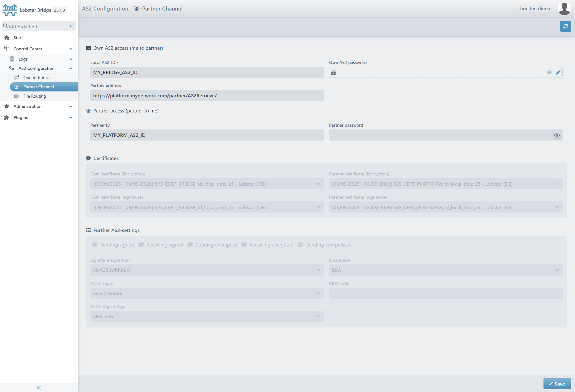The height and width of the screenshot is (392, 575).
Task: Toggle the Sending compressed checkbox
Action: (300, 245)
